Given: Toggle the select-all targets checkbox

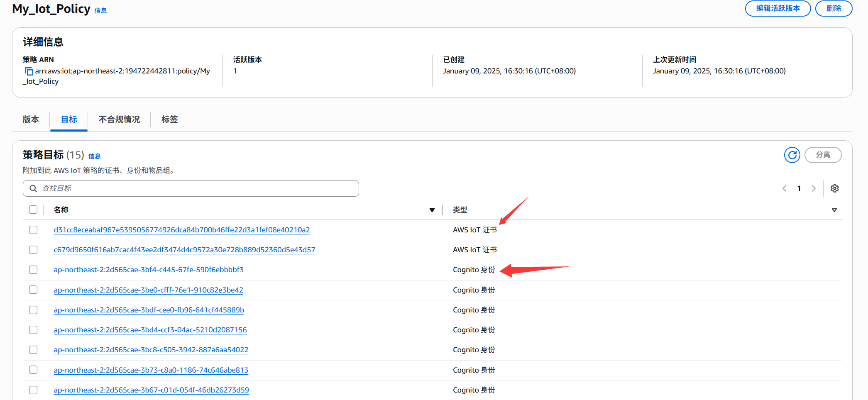Looking at the screenshot, I should click(x=33, y=210).
